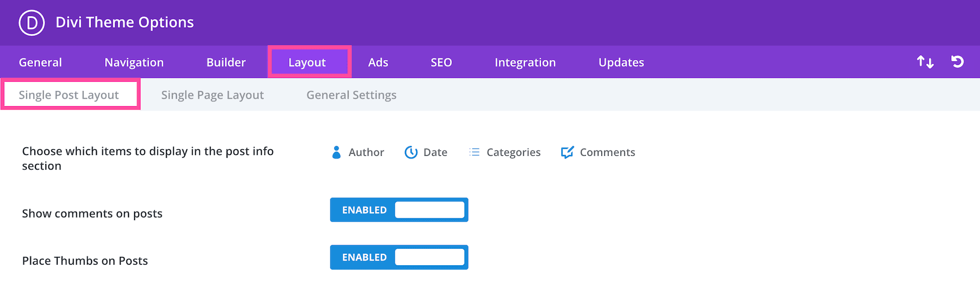Go to the Ads tab
980x299 pixels.
(x=378, y=63)
